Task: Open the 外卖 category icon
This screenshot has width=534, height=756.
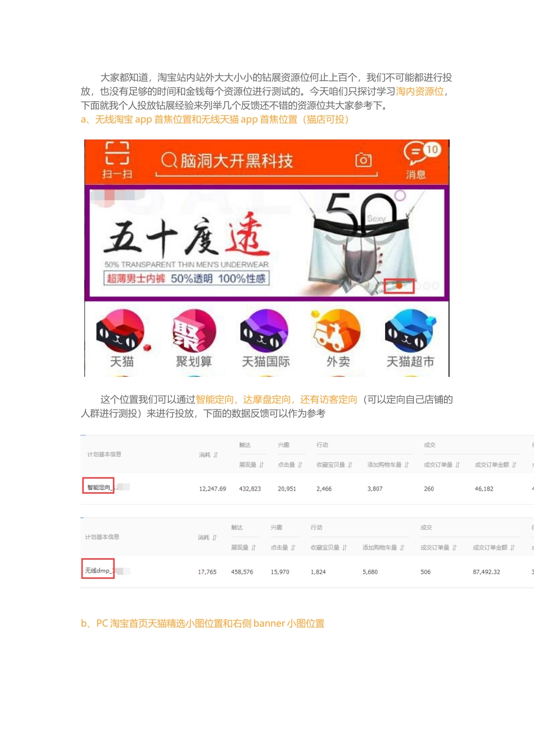Action: (x=338, y=338)
